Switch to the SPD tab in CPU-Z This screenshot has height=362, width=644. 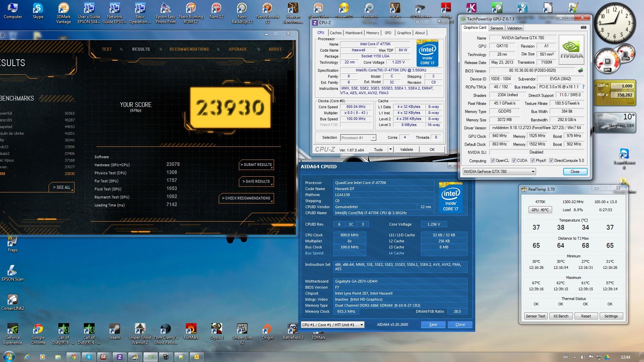point(388,33)
